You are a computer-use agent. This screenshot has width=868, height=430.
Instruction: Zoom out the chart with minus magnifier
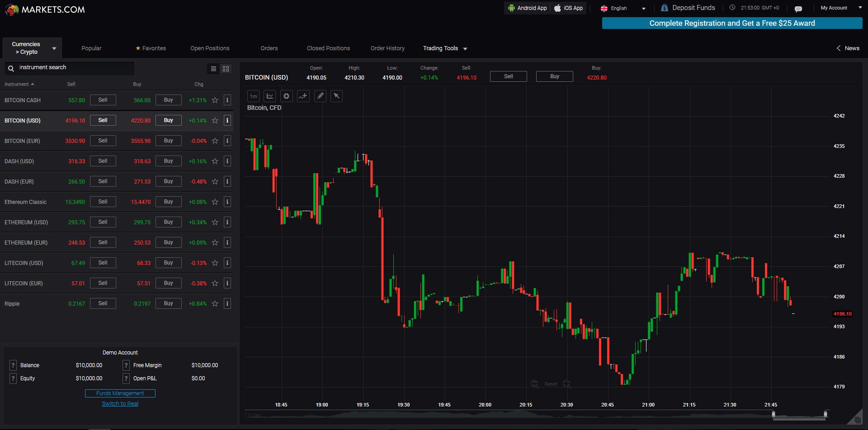click(535, 384)
